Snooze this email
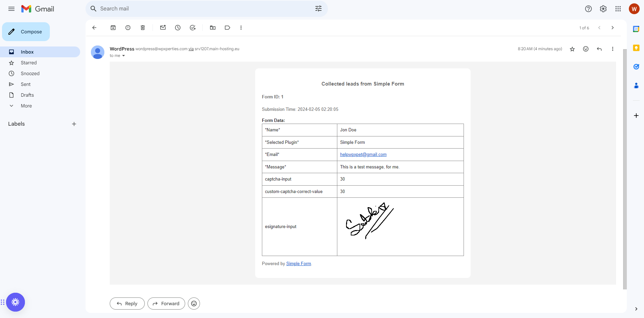This screenshot has width=644, height=318. (178, 28)
